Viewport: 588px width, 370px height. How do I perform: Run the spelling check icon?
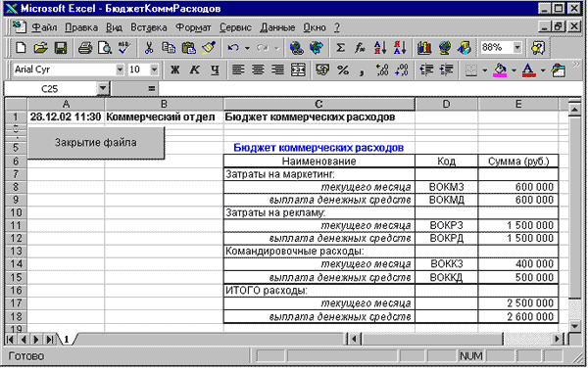point(124,48)
